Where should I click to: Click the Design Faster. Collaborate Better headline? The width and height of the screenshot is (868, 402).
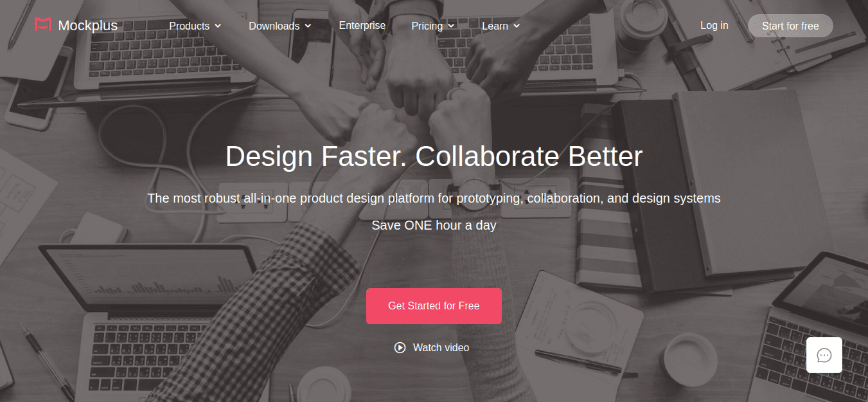(x=434, y=157)
